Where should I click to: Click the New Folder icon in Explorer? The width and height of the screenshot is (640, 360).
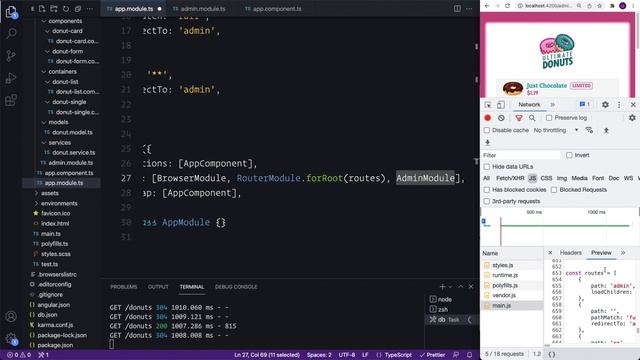point(53,9)
